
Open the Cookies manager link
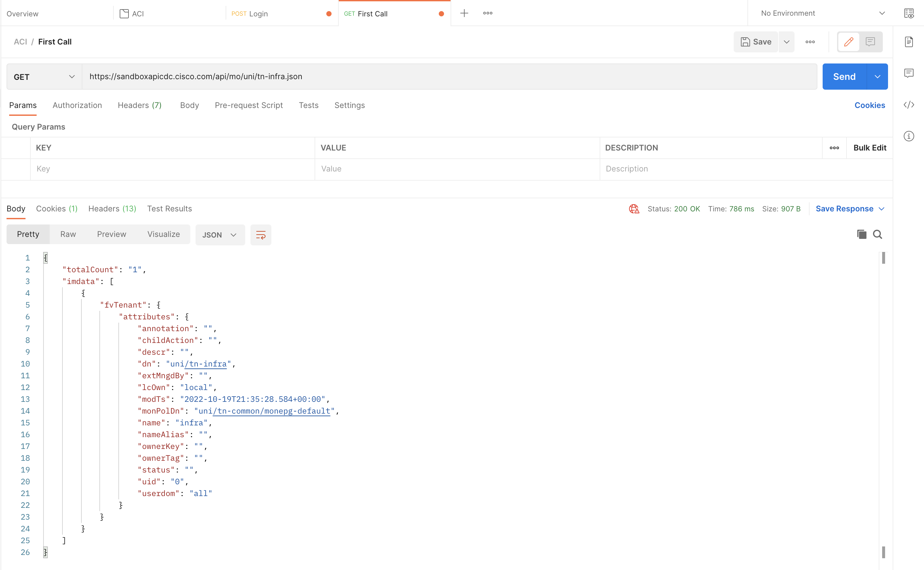coord(869,105)
